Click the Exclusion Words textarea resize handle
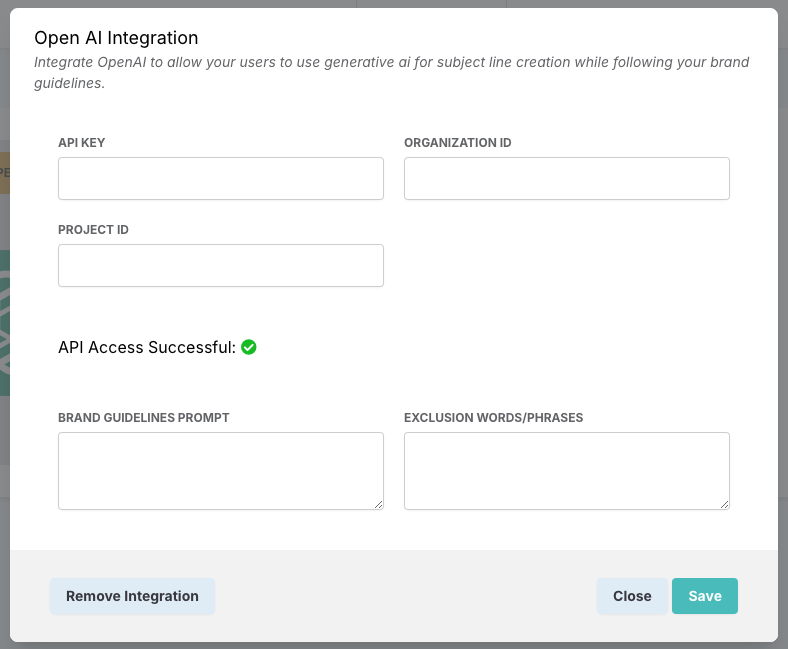 click(x=724, y=504)
